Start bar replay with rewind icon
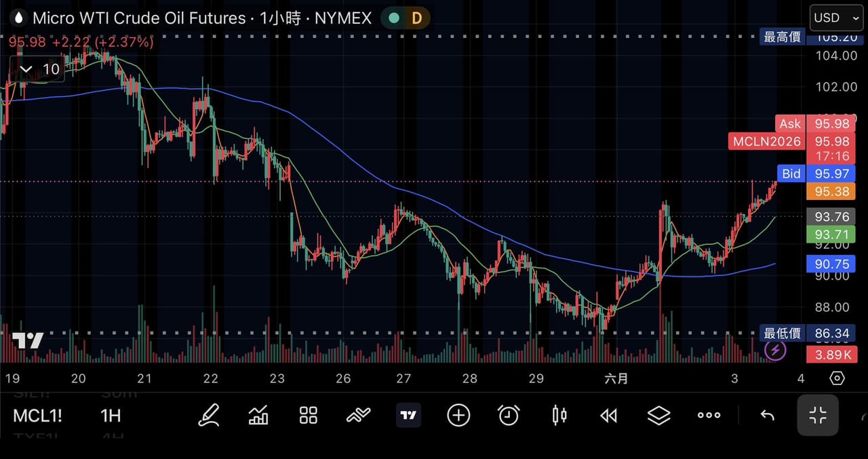 [x=608, y=416]
